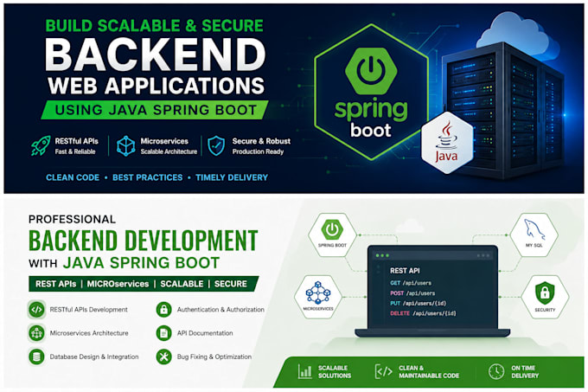Click the large BACKEND title text
Viewport: 588px width, 392px height.
[x=156, y=54]
